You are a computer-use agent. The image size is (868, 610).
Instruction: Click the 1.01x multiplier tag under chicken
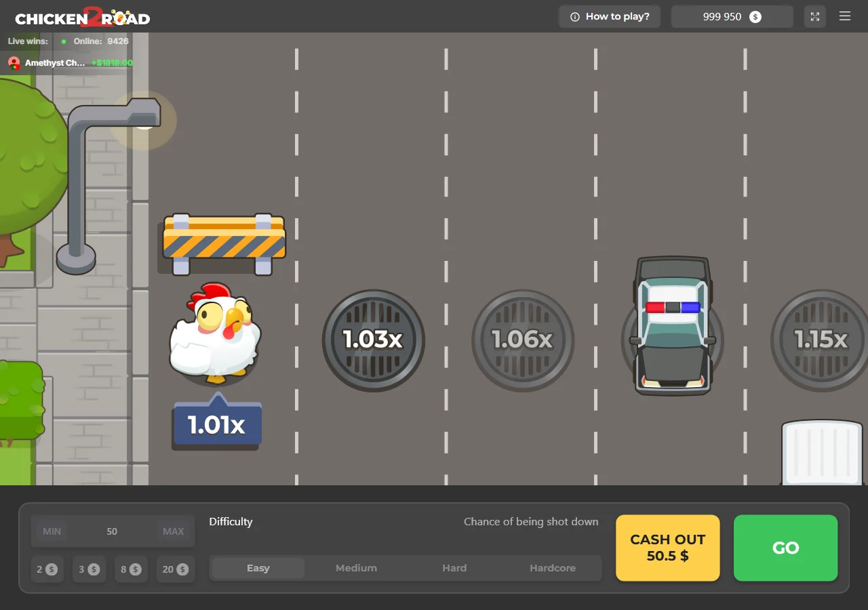pyautogui.click(x=218, y=422)
